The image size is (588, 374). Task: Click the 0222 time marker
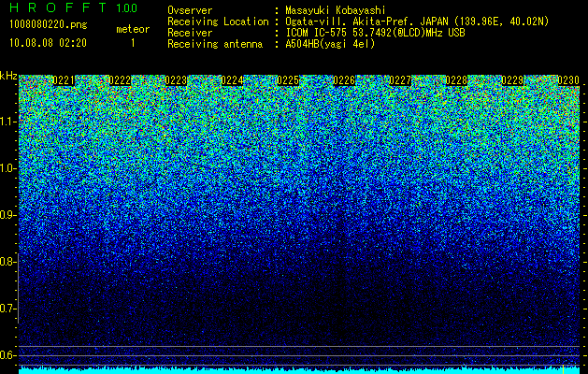click(x=120, y=80)
